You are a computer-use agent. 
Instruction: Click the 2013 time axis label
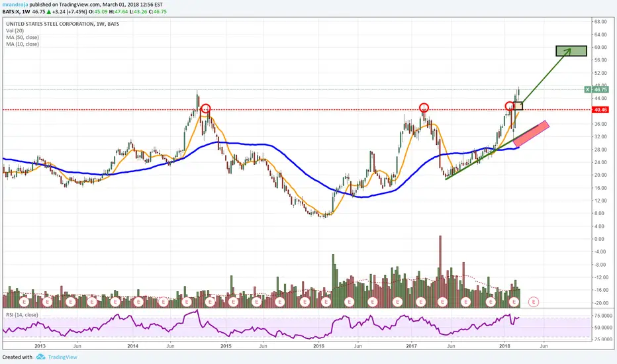point(40,346)
